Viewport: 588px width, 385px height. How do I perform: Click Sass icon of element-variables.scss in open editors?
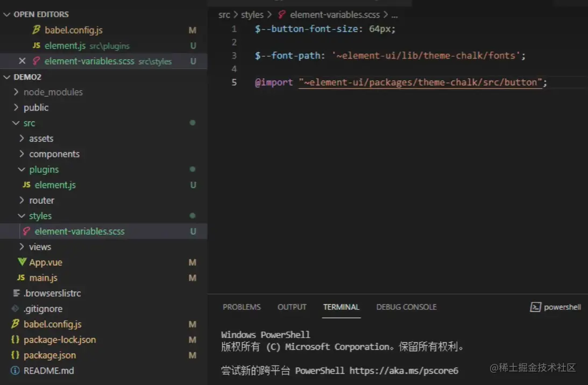[x=36, y=61]
